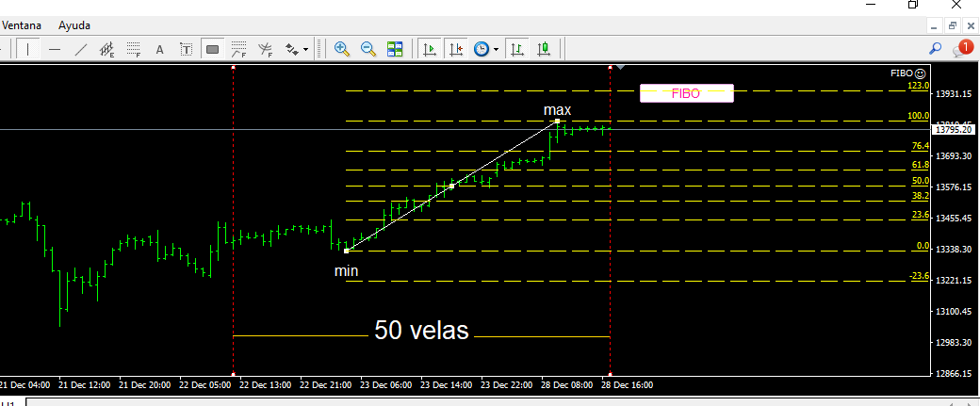The image size is (980, 406).
Task: Select the text 'A' drawing tool
Action: coord(159,49)
